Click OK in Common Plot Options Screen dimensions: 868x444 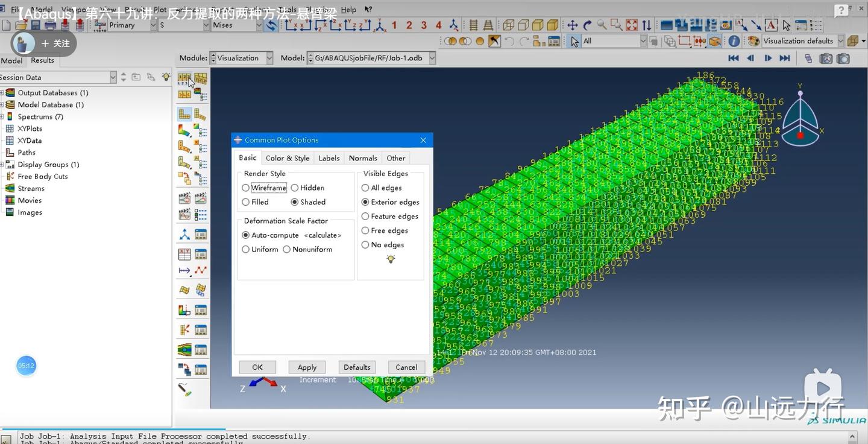pyautogui.click(x=257, y=367)
